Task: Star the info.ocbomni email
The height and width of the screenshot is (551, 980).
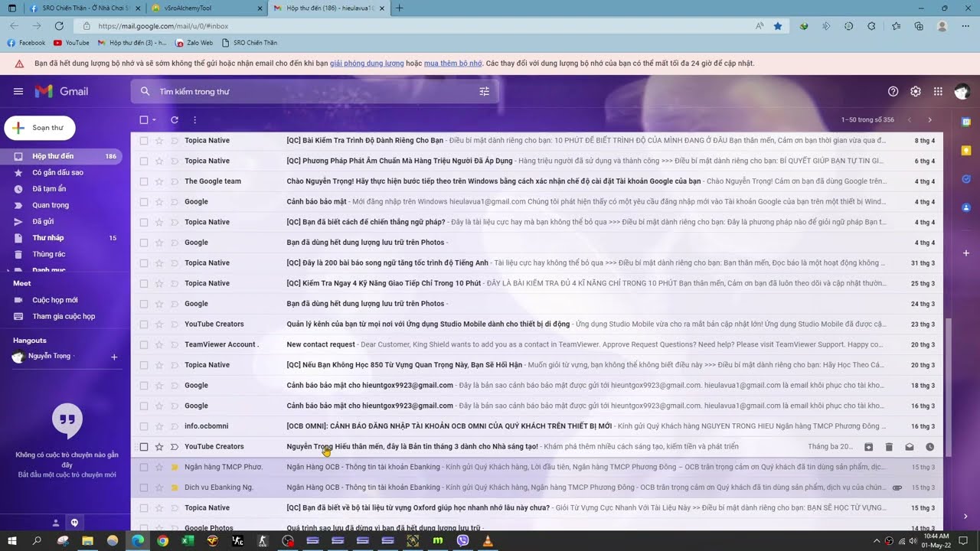Action: 159,426
